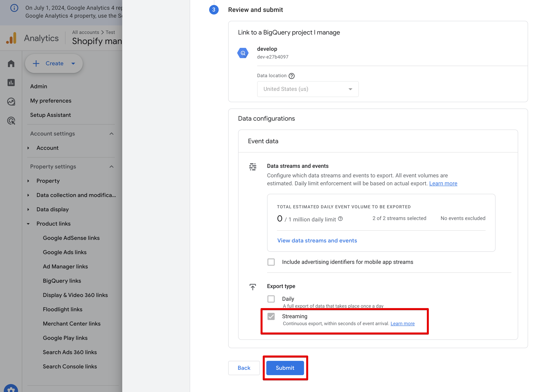
Task: Select Setup Assistant in the sidebar
Action: pyautogui.click(x=51, y=115)
